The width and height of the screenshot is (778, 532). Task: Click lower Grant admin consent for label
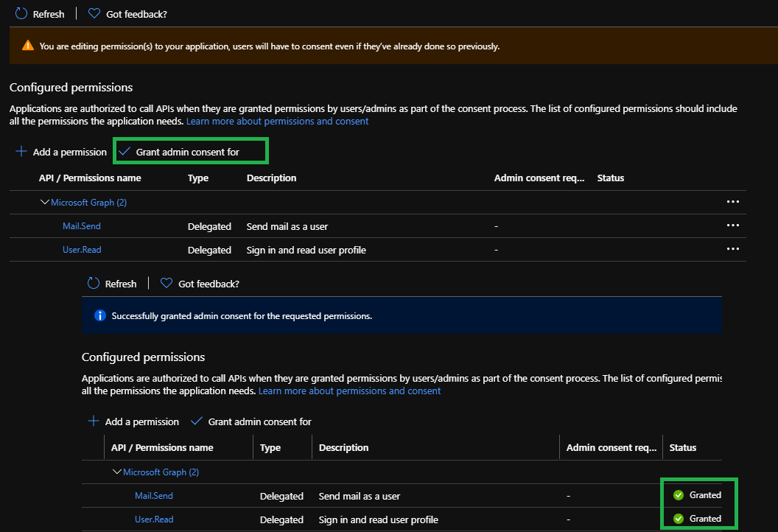(x=260, y=421)
